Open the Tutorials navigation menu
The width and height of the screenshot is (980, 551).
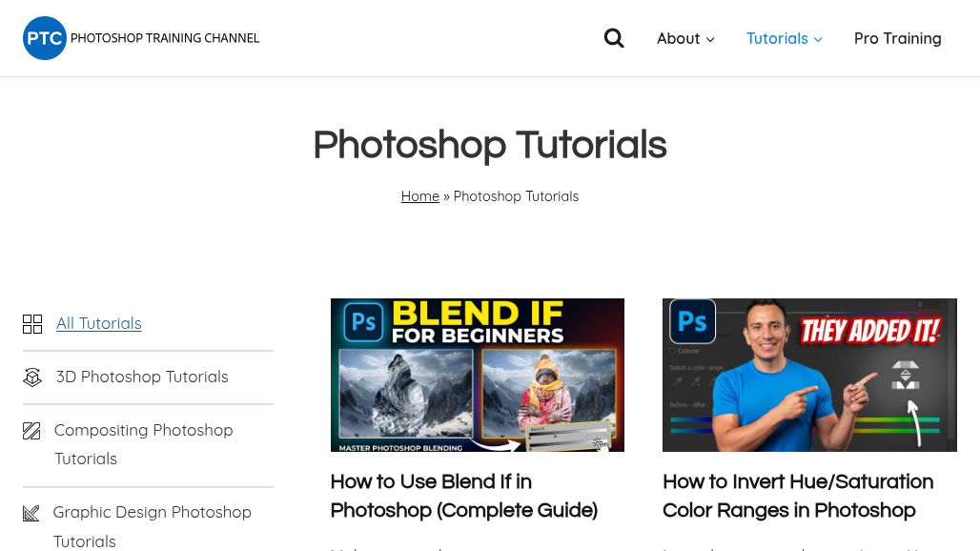(777, 38)
